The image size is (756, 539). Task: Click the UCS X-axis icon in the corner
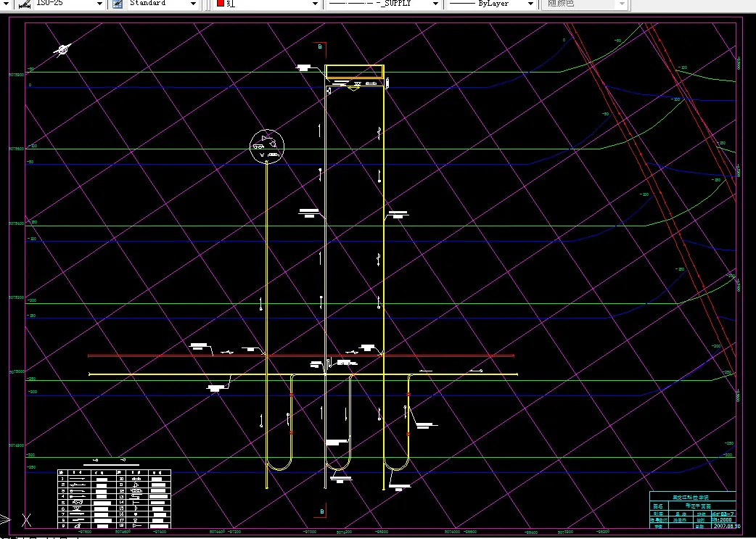[27, 519]
